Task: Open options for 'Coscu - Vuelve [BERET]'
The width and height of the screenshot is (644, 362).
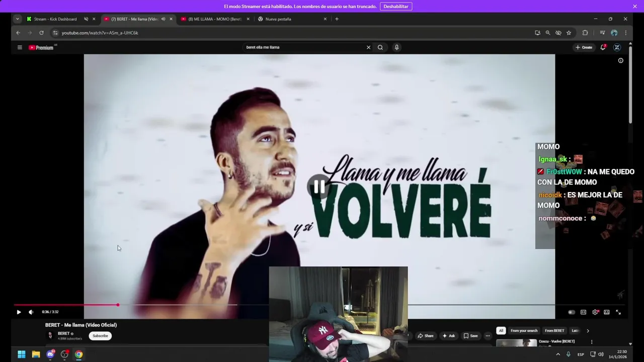Action: pyautogui.click(x=592, y=342)
